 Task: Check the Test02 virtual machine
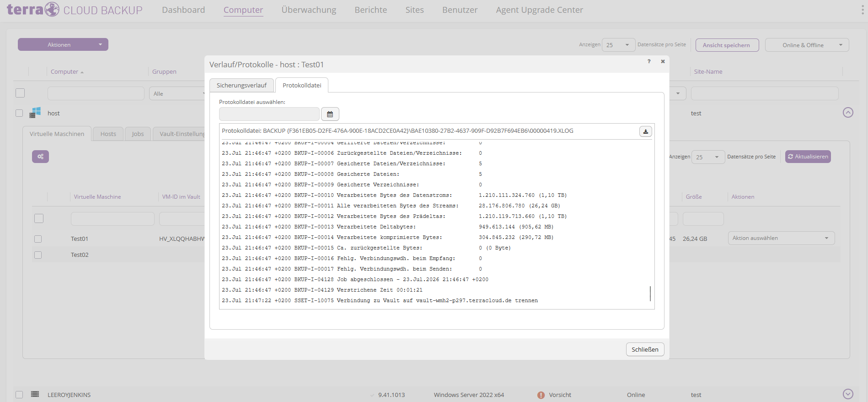pos(38,255)
